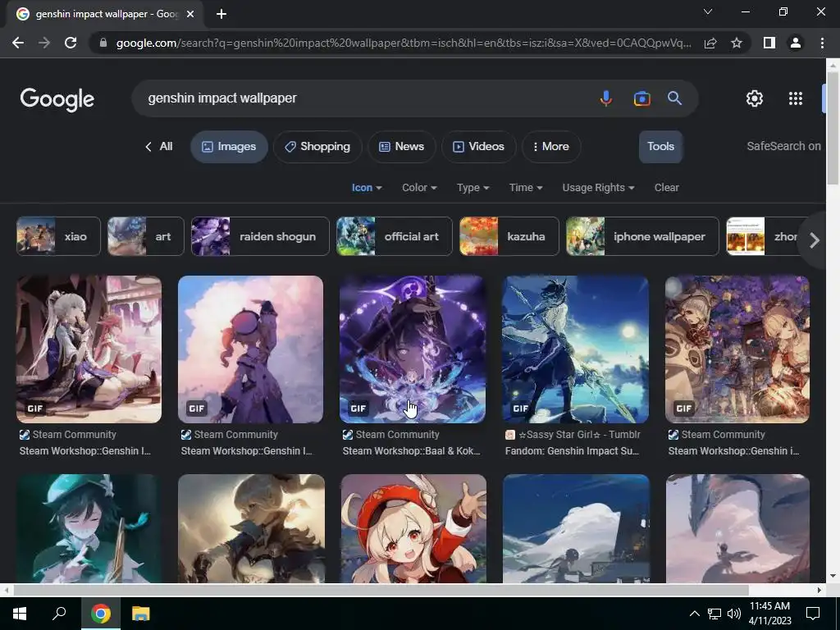Open Chrome profile avatar
The height and width of the screenshot is (630, 840).
click(796, 43)
